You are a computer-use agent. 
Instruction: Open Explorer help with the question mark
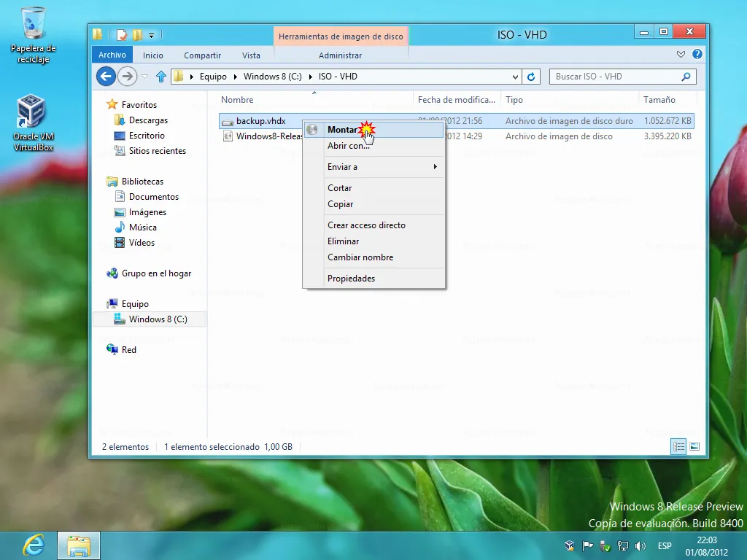697,54
